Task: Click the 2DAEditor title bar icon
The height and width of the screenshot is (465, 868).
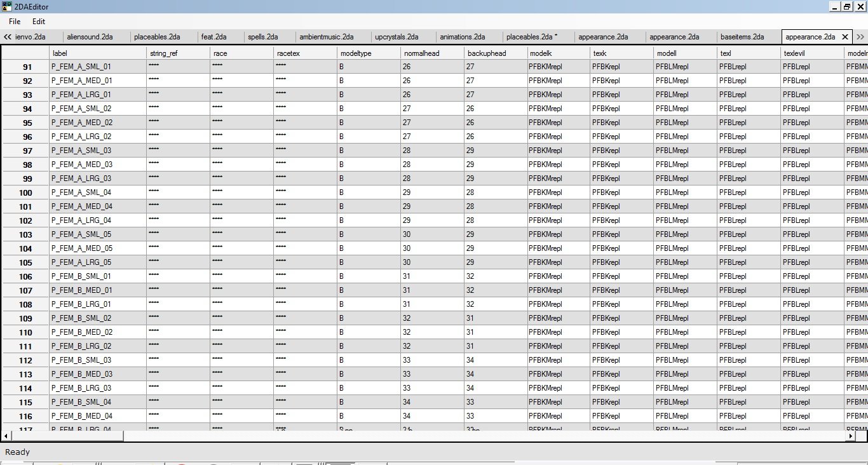Action: coord(7,6)
